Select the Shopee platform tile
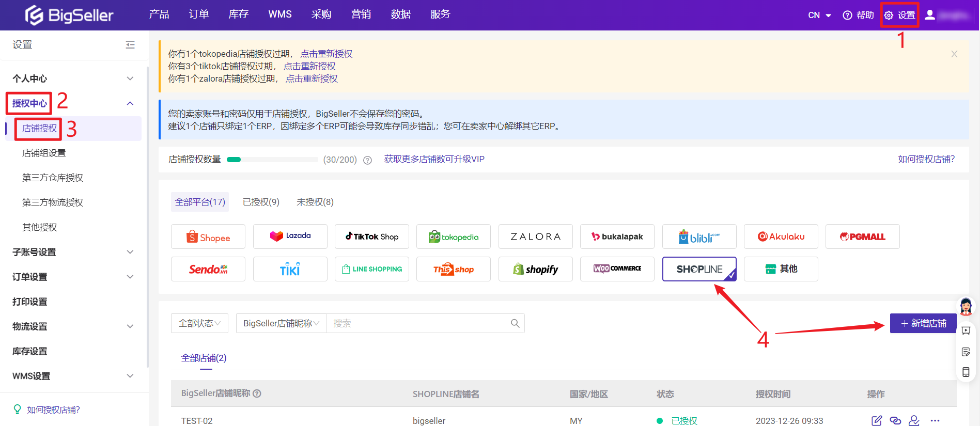This screenshot has height=426, width=980. (208, 236)
